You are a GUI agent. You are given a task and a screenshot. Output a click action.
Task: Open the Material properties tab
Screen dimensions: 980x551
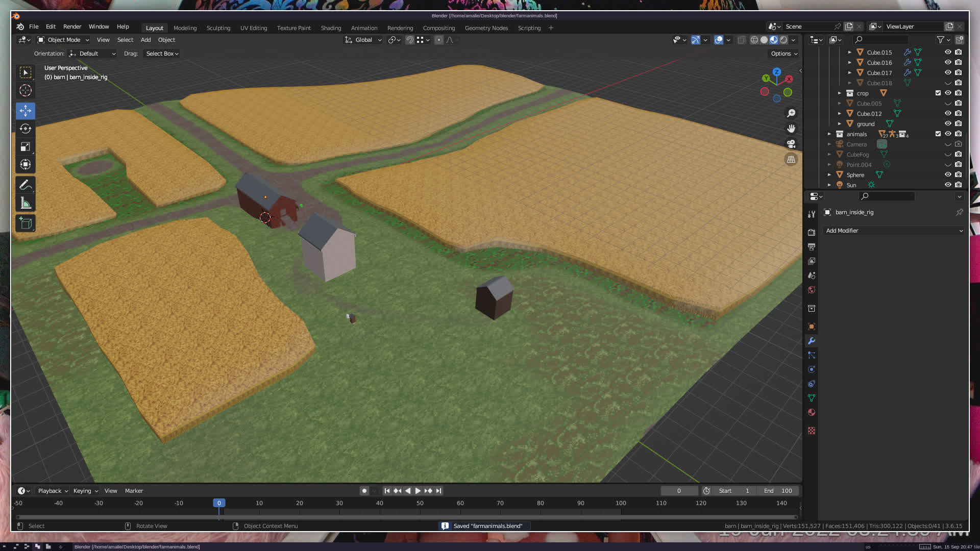812,412
